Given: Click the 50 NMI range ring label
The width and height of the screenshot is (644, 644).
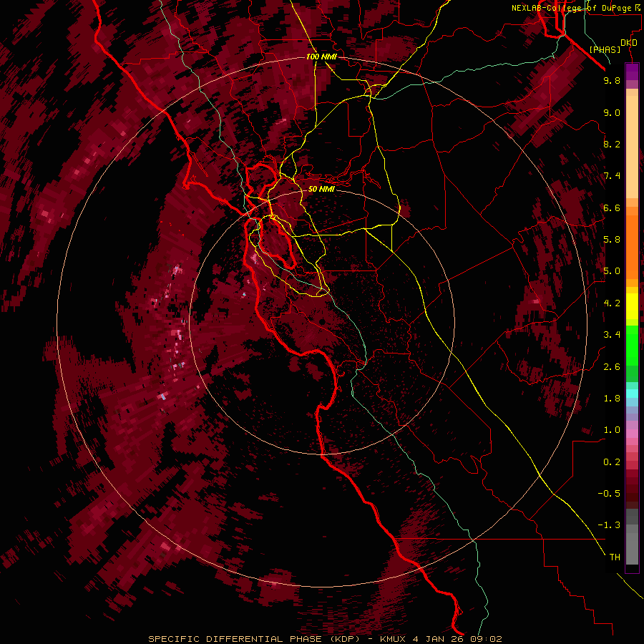Looking at the screenshot, I should coord(321,189).
